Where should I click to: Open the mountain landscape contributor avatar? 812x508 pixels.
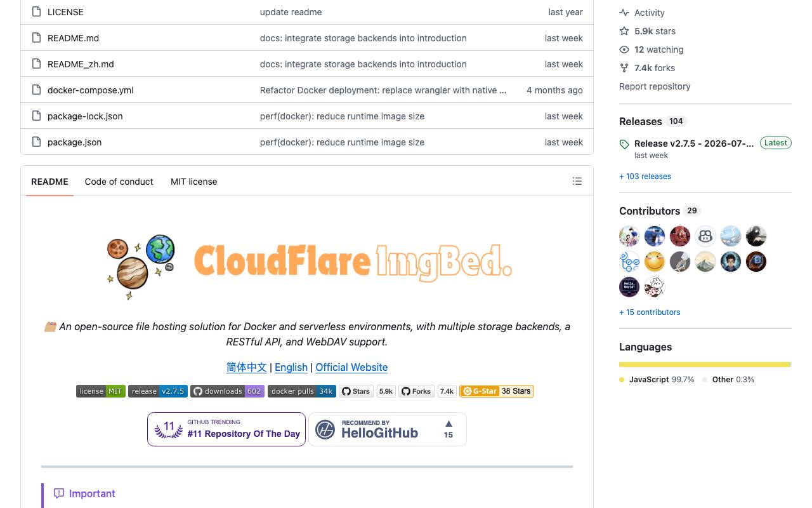tap(705, 262)
